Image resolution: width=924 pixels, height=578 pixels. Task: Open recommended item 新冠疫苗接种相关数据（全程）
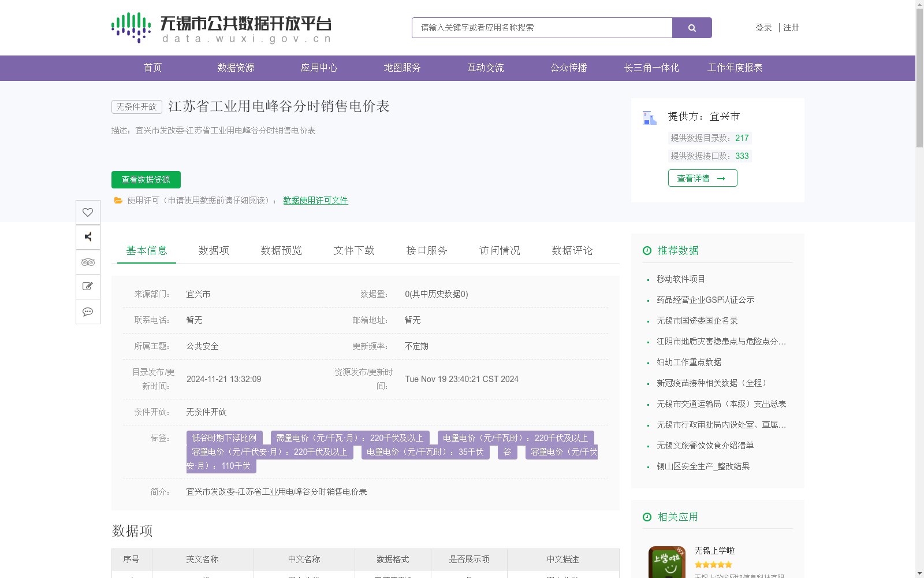point(713,383)
